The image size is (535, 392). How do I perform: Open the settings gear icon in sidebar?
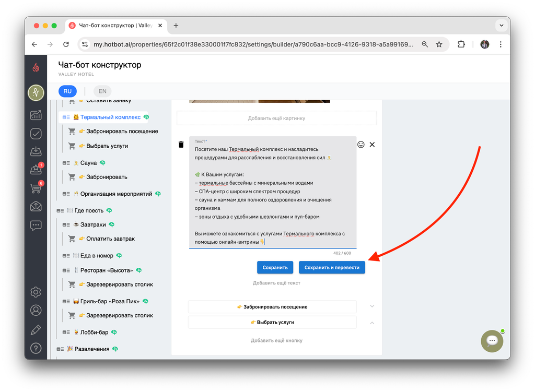click(x=36, y=292)
